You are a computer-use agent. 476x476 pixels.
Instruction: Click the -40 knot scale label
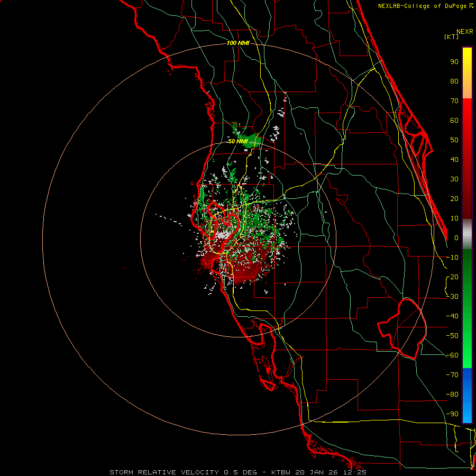click(x=453, y=316)
